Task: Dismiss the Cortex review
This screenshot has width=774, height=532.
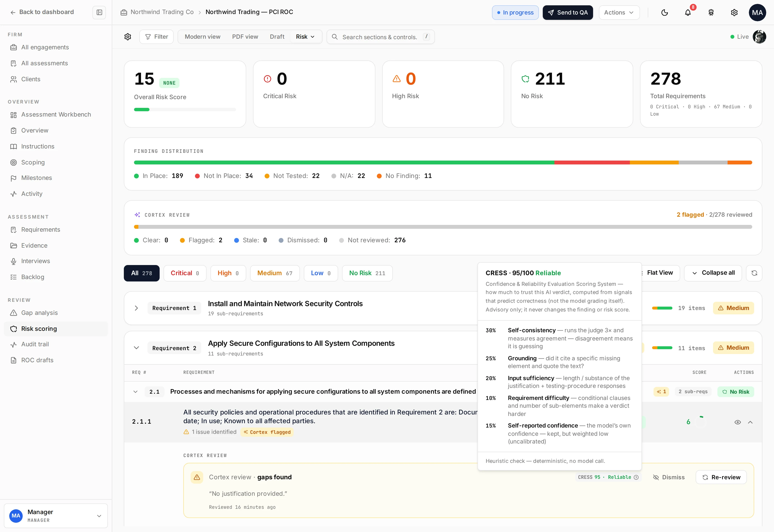Action: pyautogui.click(x=669, y=477)
